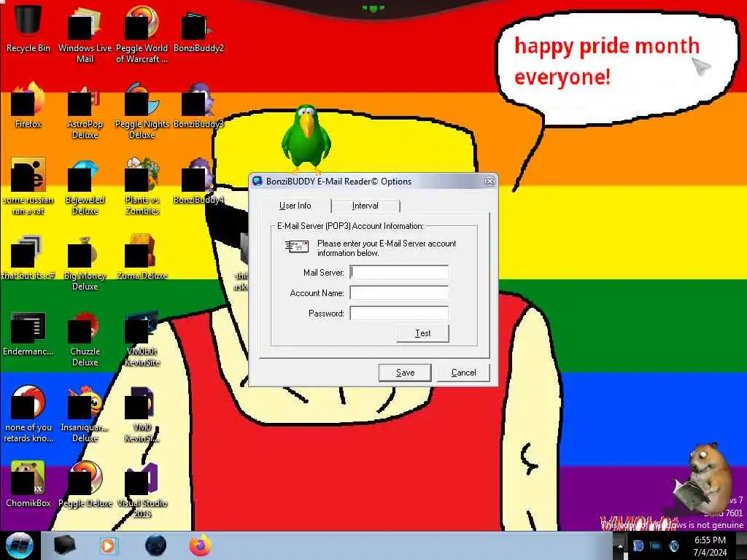Viewport: 747px width, 560px height.
Task: Open the BonziBuddy3 desktop icon
Action: [x=198, y=105]
